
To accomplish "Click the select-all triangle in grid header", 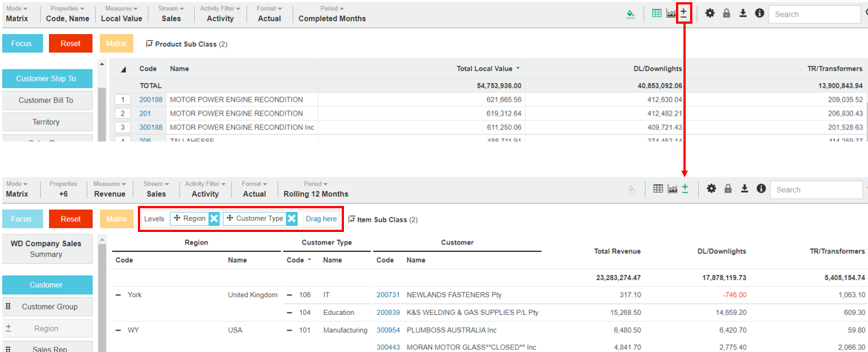I will (123, 69).
